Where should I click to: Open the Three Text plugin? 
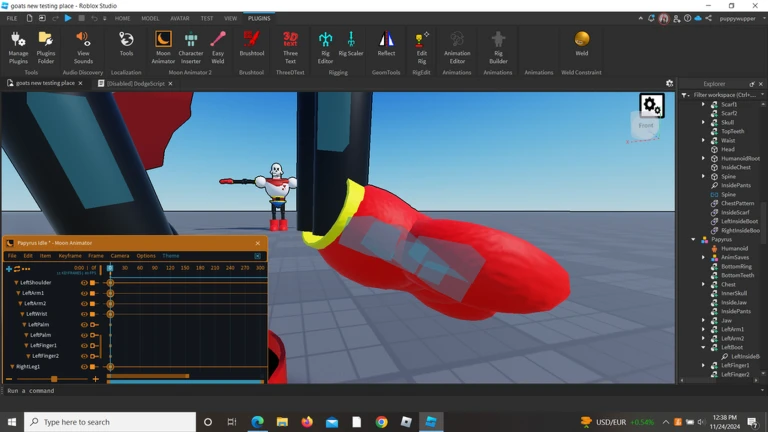[x=290, y=48]
